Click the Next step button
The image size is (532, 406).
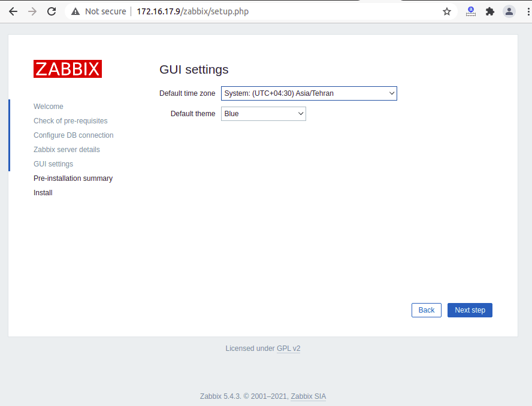470,310
